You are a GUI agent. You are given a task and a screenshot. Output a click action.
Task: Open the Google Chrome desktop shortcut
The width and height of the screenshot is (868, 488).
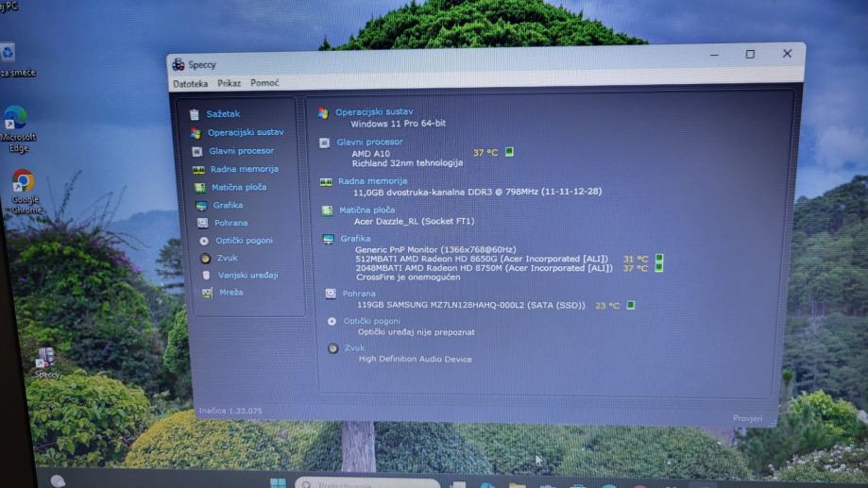[24, 192]
